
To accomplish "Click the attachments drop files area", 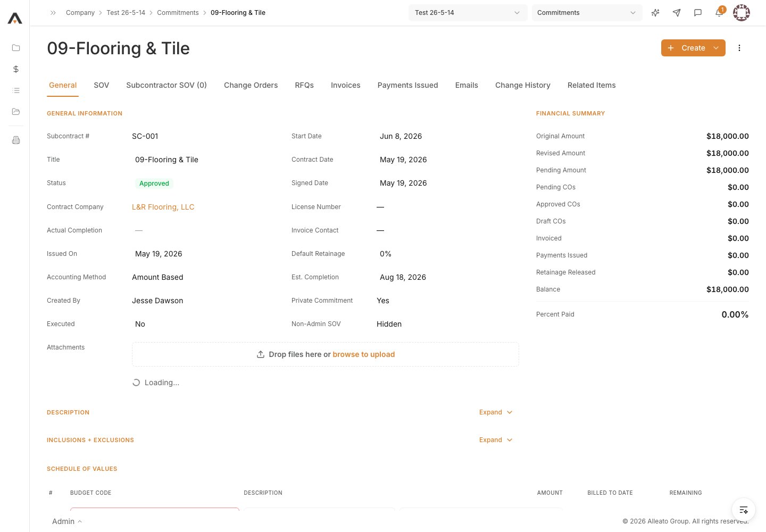I will (326, 354).
